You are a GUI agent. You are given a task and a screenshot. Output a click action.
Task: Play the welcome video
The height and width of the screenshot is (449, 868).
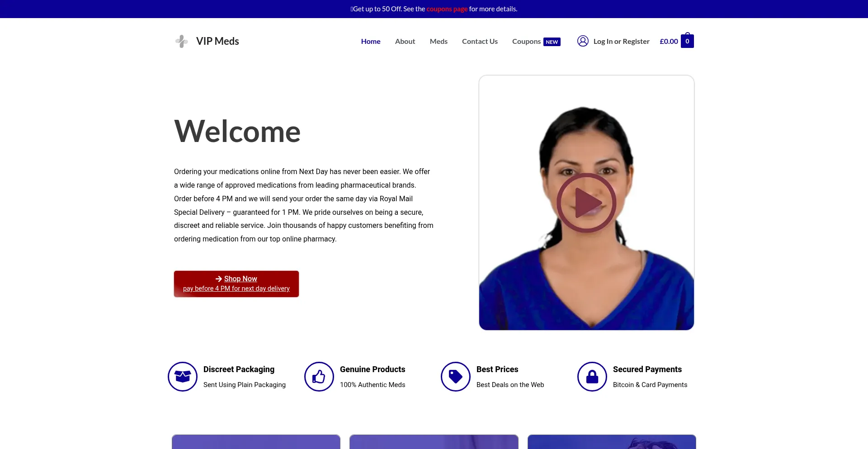(586, 203)
